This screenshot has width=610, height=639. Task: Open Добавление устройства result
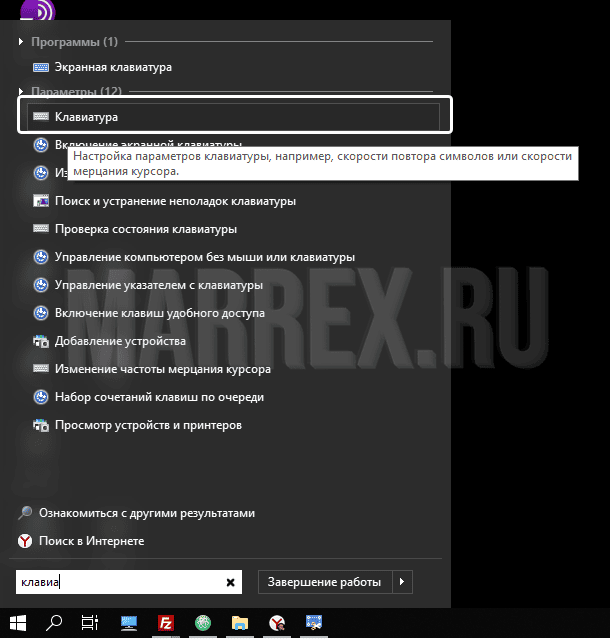pos(120,341)
